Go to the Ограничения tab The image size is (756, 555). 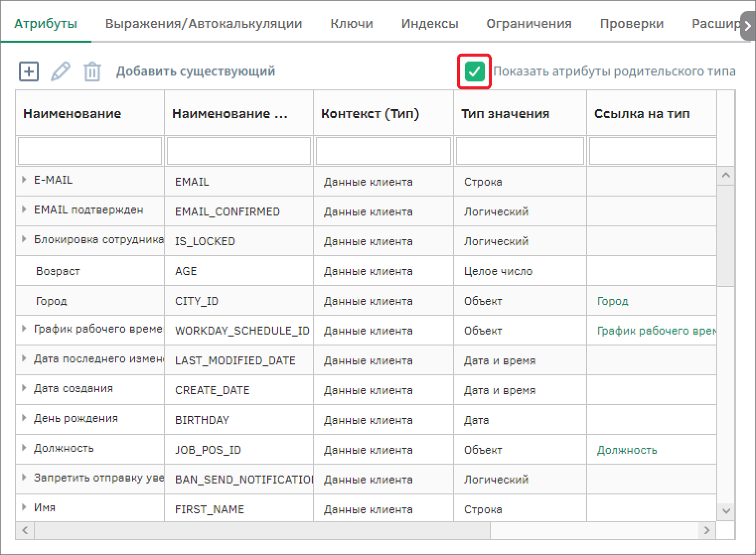529,23
